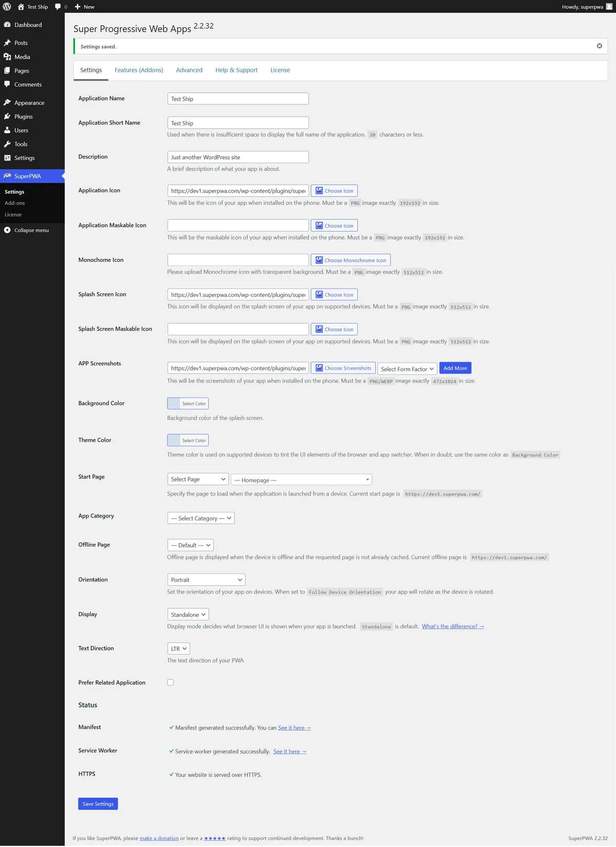Open the Homepage start page dropdown

(301, 480)
